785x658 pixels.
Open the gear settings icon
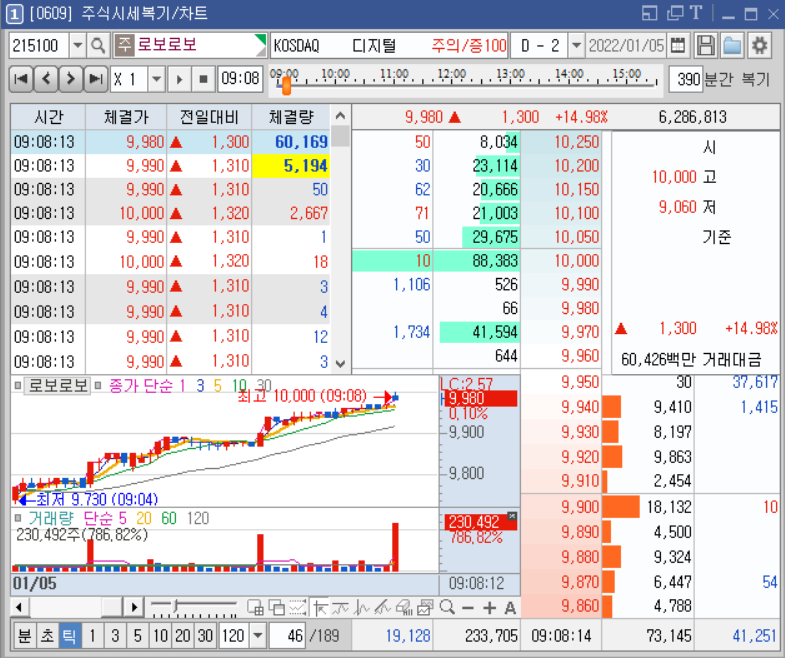tap(759, 46)
